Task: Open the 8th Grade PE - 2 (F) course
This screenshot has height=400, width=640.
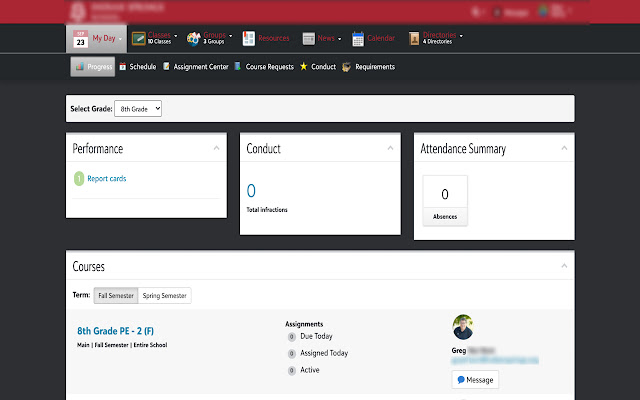Action: [x=116, y=331]
